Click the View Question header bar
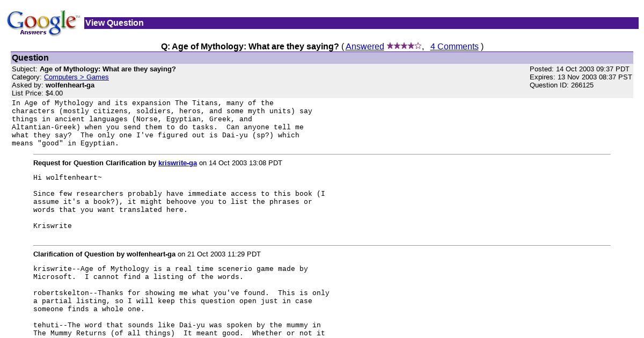644x338 pixels. [361, 23]
